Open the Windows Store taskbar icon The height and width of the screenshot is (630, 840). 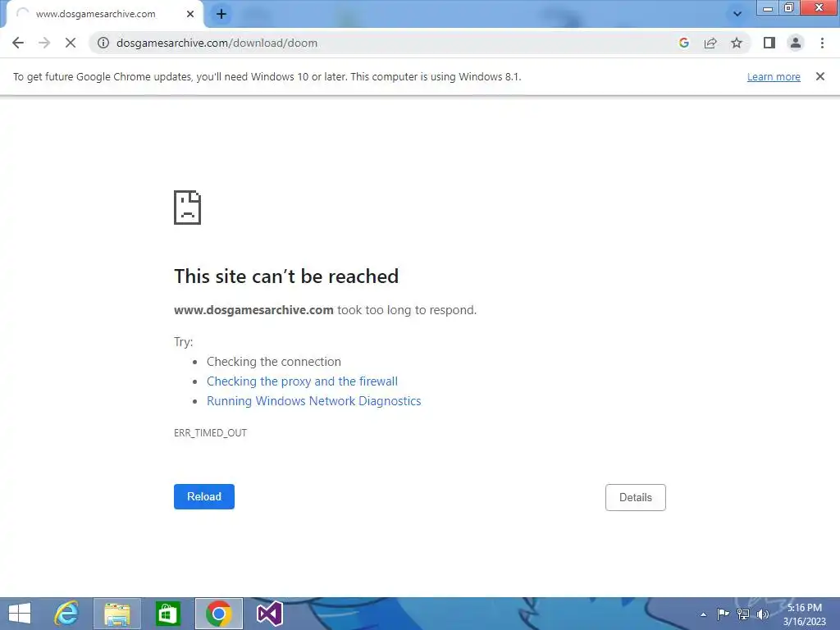point(167,614)
